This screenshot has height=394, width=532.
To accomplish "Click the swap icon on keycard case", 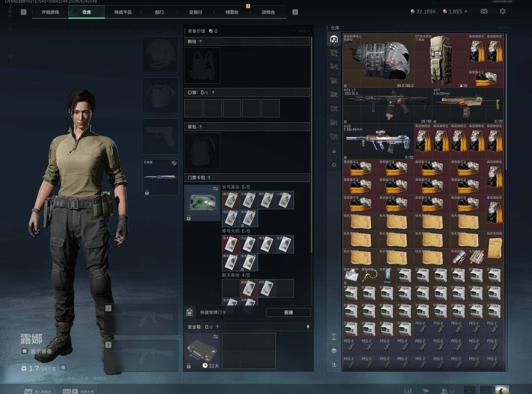I will (x=215, y=188).
